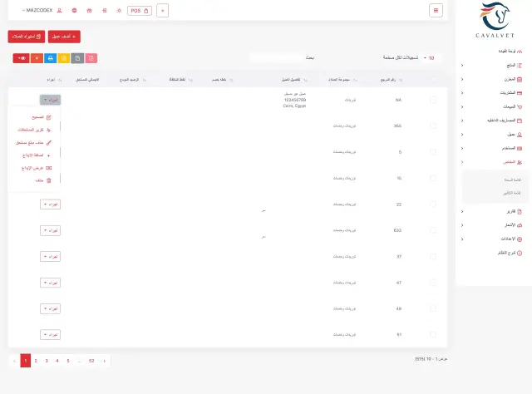
Task: Open the MAZCODEX account dropdown
Action: pos(37,11)
